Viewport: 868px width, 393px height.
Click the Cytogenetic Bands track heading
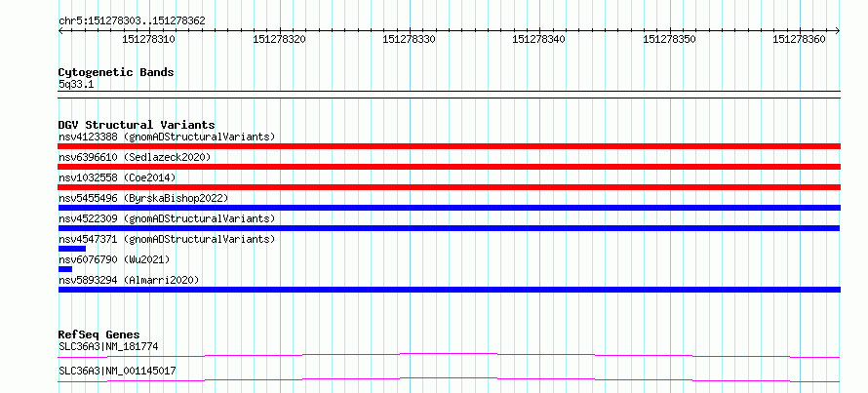[116, 72]
